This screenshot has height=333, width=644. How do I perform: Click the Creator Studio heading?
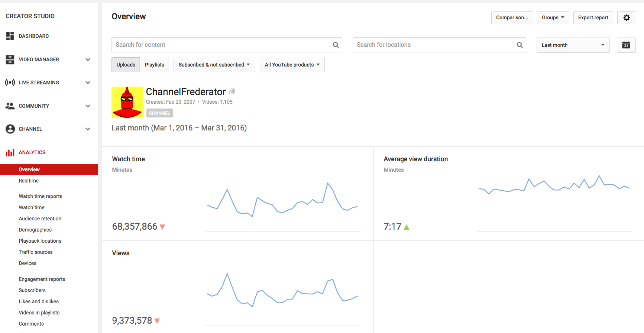coord(30,16)
